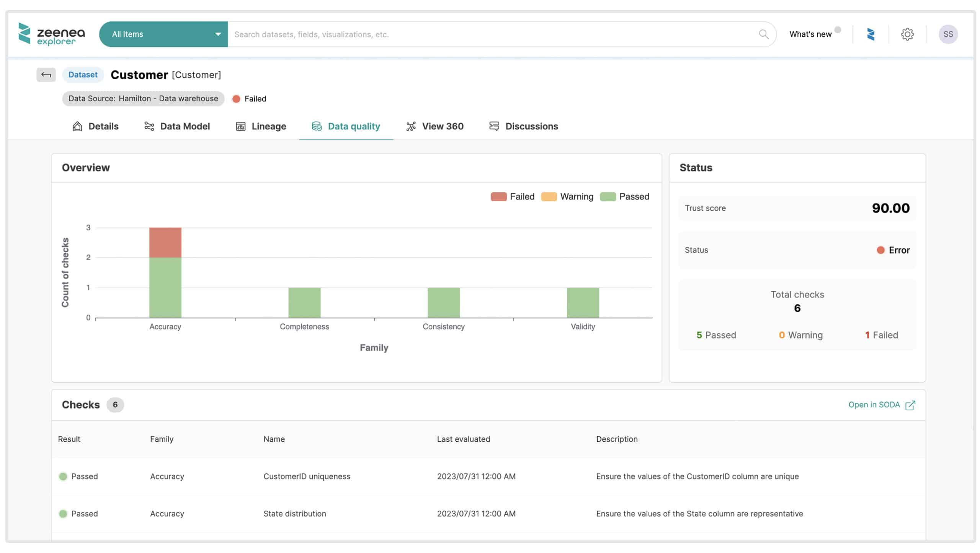The width and height of the screenshot is (980, 553).
Task: Click the Customer dataset title
Action: [x=139, y=75]
